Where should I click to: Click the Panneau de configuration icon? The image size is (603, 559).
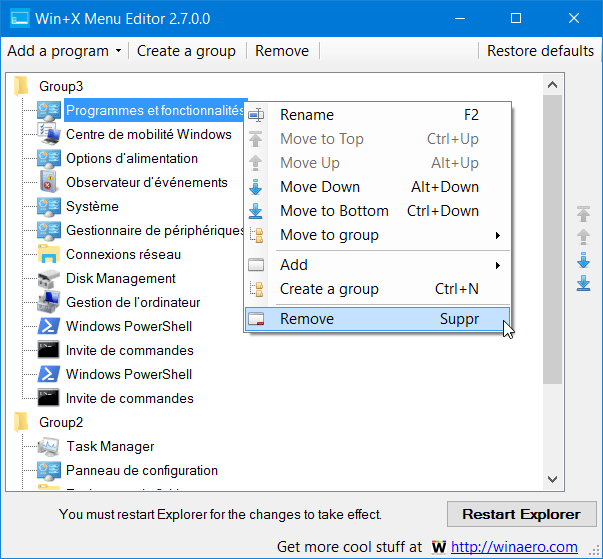click(x=49, y=471)
